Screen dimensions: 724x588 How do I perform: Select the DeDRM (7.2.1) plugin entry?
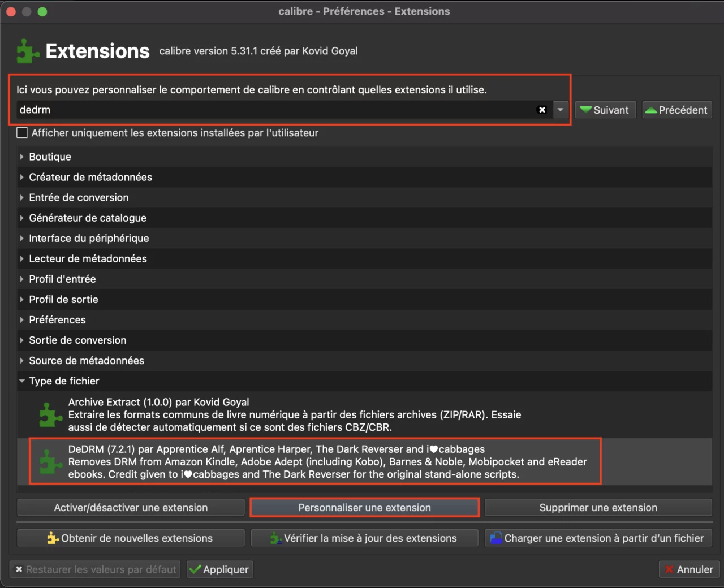click(364, 461)
